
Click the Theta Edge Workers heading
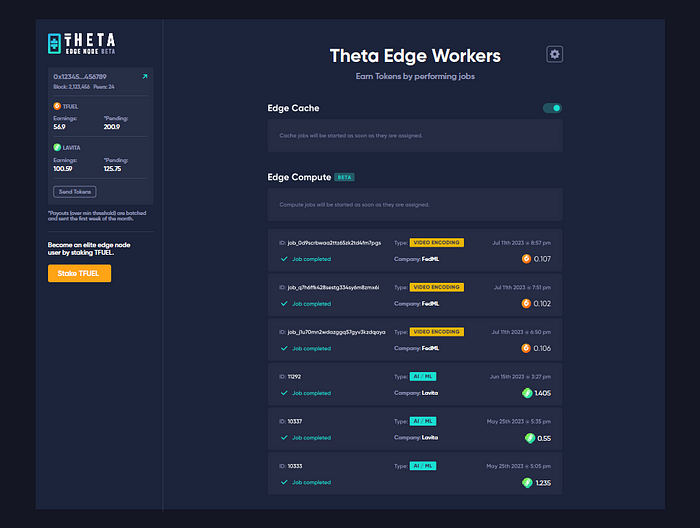click(415, 56)
